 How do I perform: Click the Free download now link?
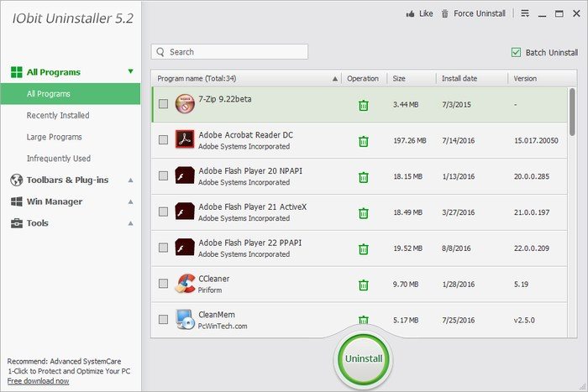pyautogui.click(x=39, y=380)
